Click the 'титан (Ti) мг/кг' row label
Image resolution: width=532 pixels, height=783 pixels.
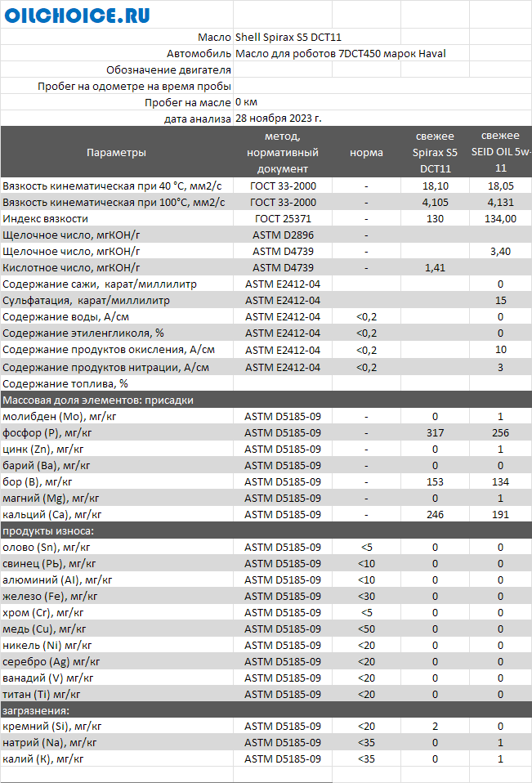[42, 694]
